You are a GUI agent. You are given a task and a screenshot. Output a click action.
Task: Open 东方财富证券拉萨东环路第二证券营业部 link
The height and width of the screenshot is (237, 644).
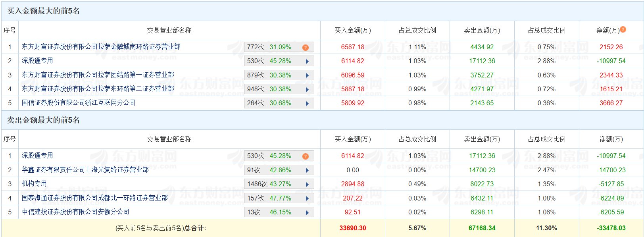98,89
